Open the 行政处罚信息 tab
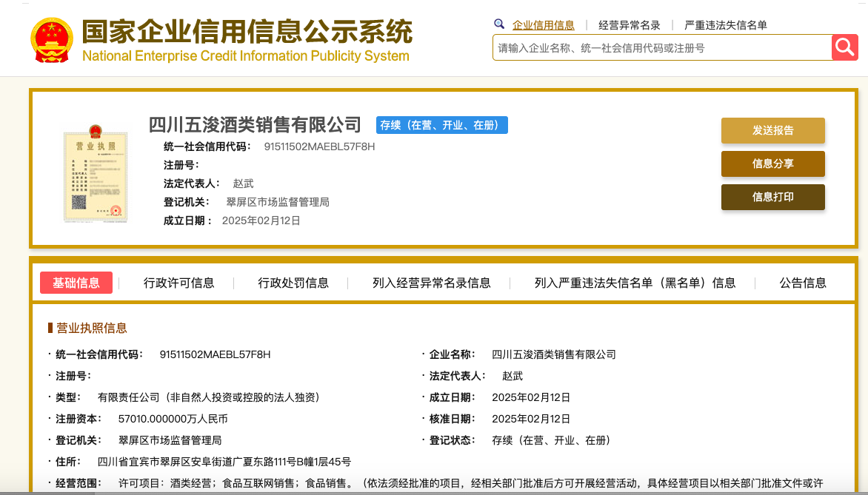868x495 pixels. pos(293,283)
